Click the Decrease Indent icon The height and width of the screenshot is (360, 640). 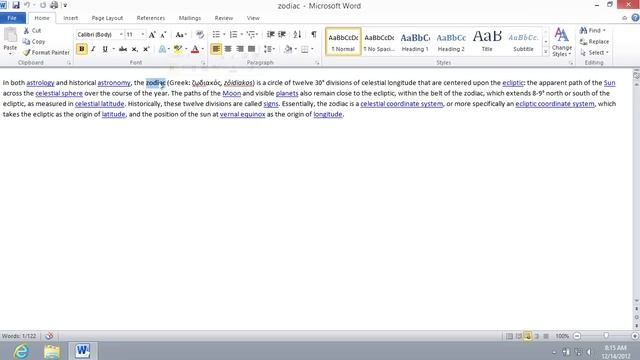(x=270, y=35)
